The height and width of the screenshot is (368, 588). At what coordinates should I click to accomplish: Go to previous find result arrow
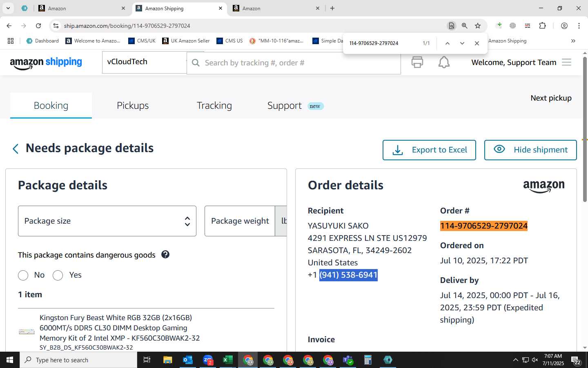pos(448,43)
